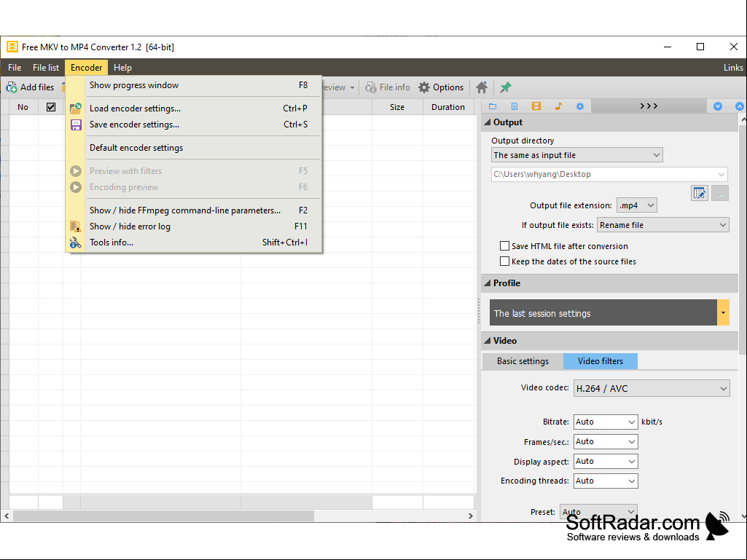Open the video film-strip panel icon
Viewport: 747px width, 560px height.
point(536,106)
